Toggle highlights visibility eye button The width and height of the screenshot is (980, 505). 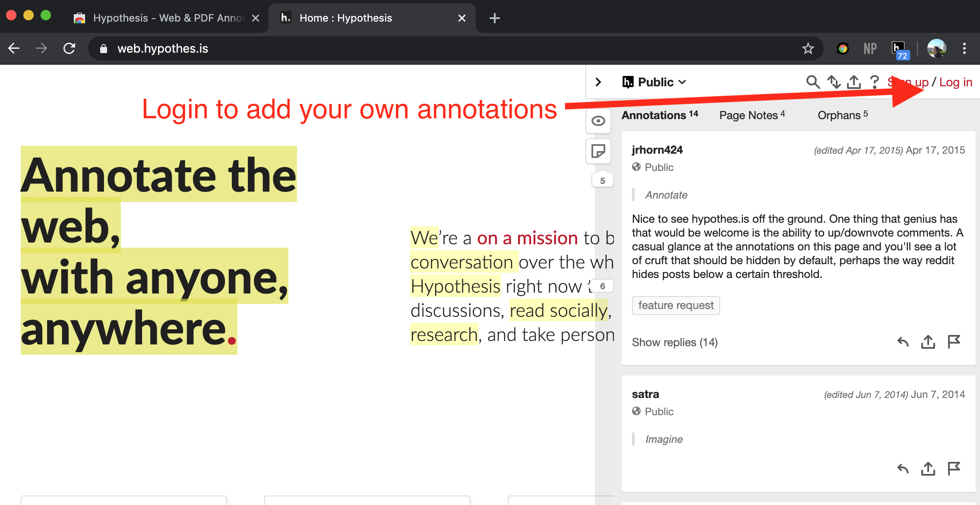(598, 121)
